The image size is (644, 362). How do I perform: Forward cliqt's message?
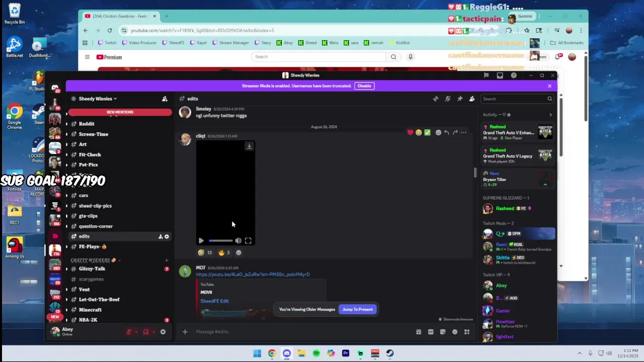click(x=455, y=133)
